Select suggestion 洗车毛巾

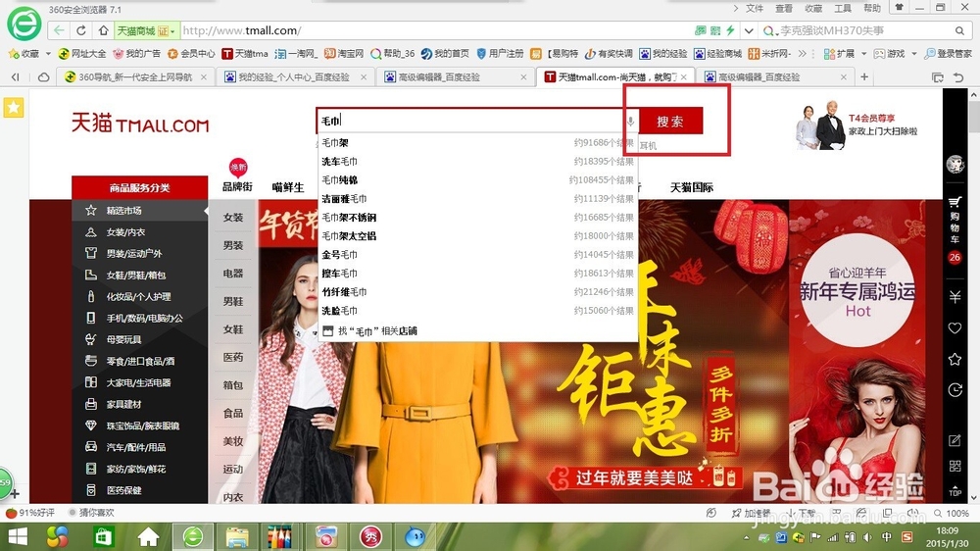pos(478,162)
